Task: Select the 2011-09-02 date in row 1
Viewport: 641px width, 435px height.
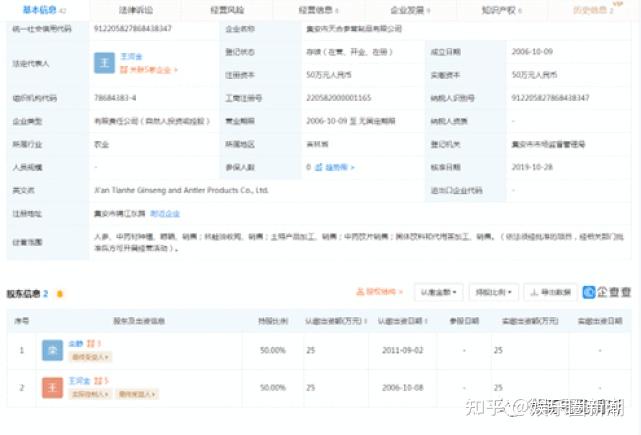Action: click(x=402, y=350)
